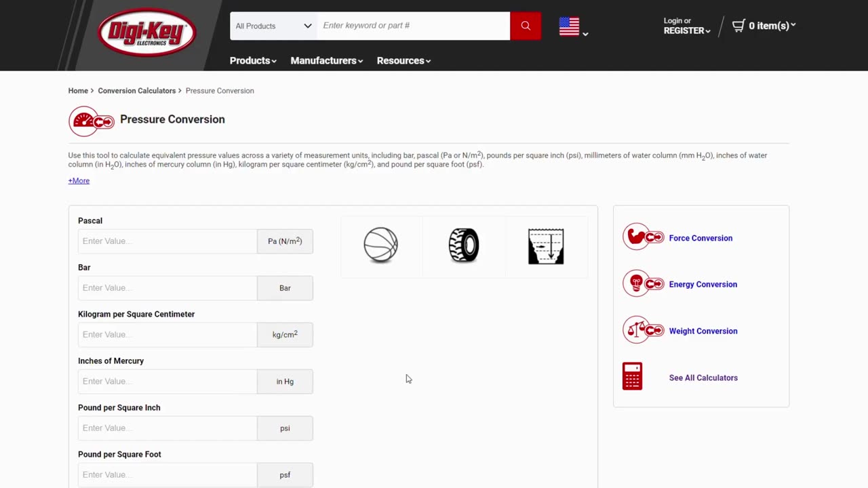Open the Manufacturers menu
868x488 pixels.
coord(327,60)
